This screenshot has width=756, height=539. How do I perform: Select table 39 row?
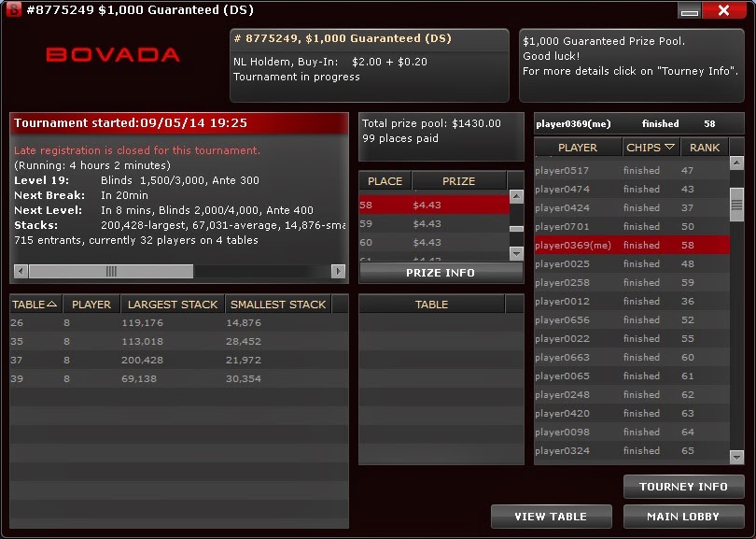tap(179, 379)
